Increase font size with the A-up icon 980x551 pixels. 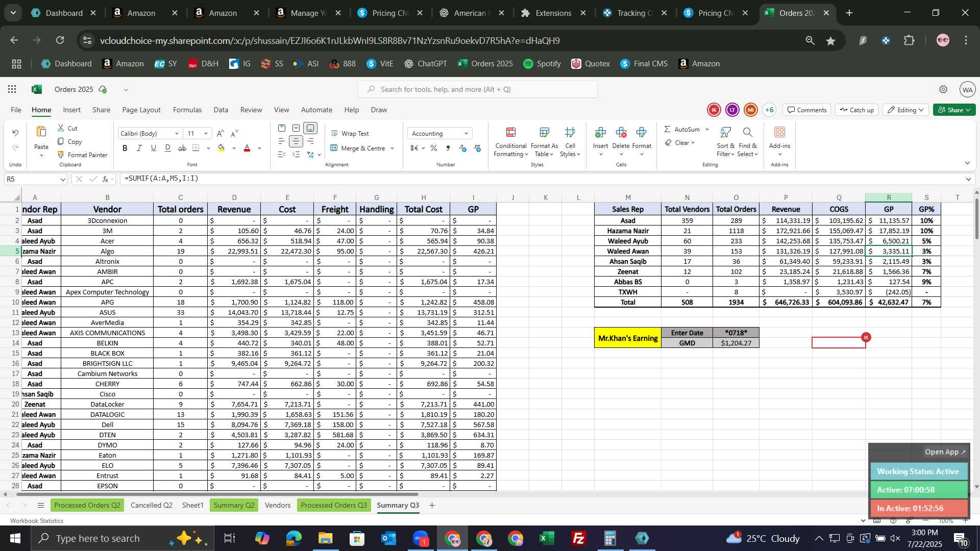pos(220,134)
